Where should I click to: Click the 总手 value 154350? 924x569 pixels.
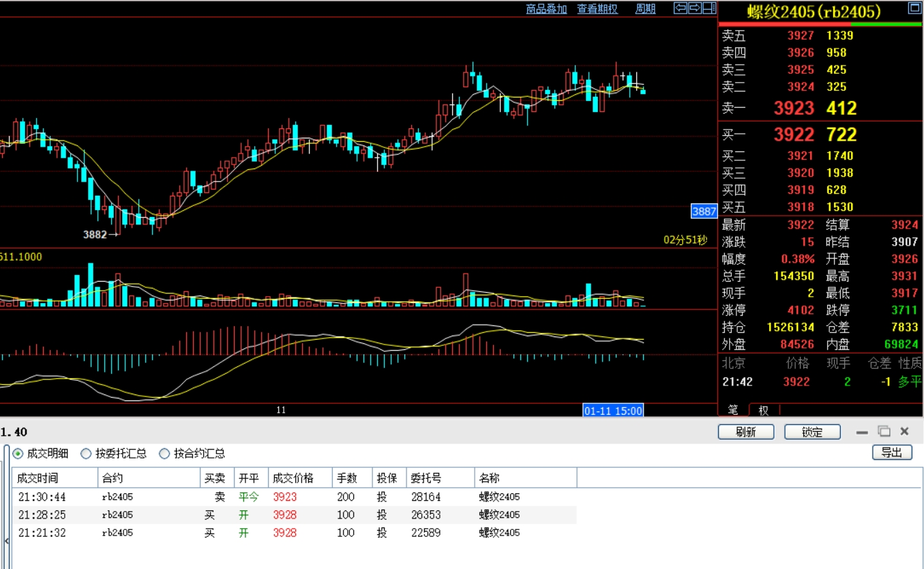point(794,276)
